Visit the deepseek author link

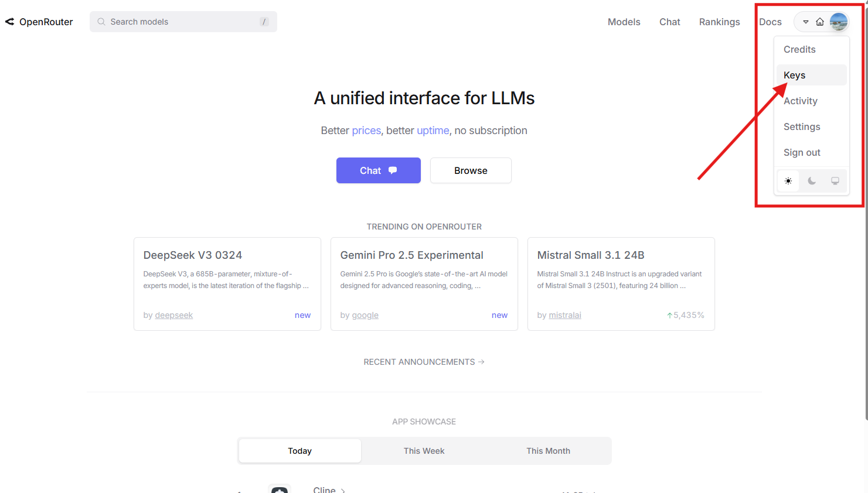173,315
